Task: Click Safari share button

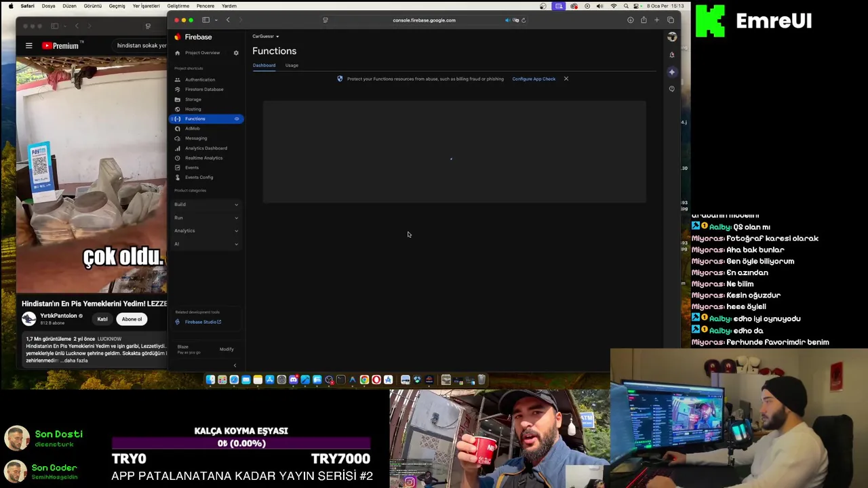Action: coord(644,20)
